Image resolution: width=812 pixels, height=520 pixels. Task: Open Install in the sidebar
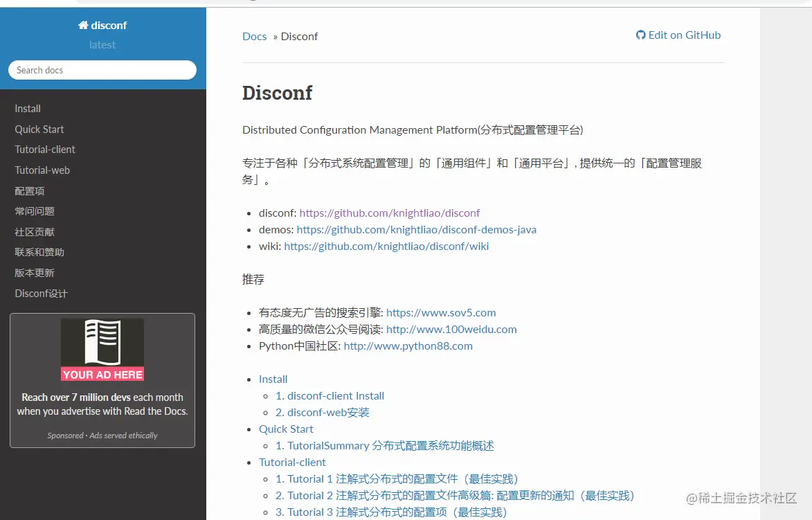28,109
